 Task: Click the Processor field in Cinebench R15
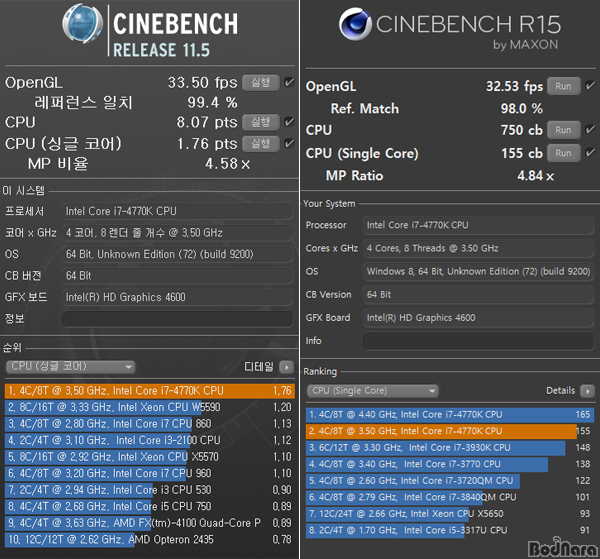click(x=478, y=225)
